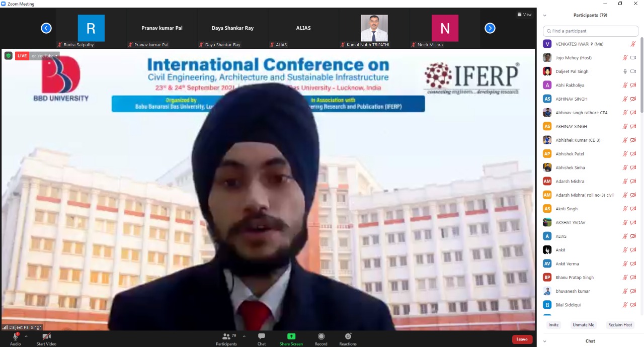Click the video-off icon beside AKSHAT YADAV
This screenshot has height=347, width=644.
coord(633,222)
